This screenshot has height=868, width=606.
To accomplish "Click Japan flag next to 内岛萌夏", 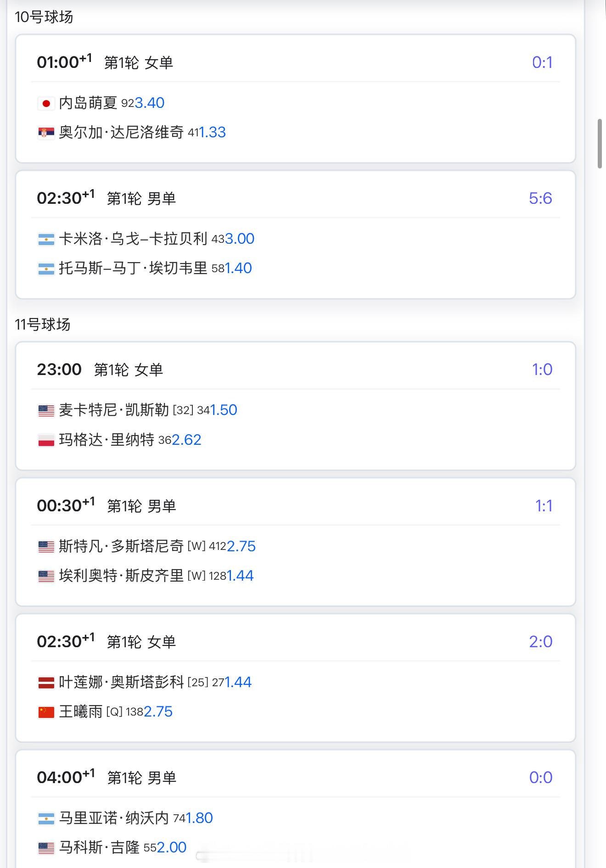I will pos(46,103).
